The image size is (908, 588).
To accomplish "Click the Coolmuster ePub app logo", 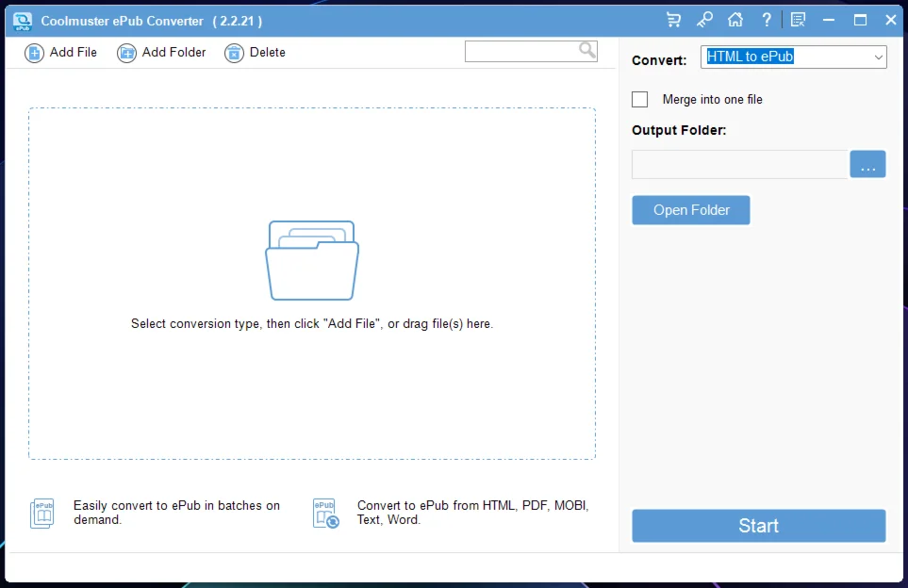I will tap(23, 21).
